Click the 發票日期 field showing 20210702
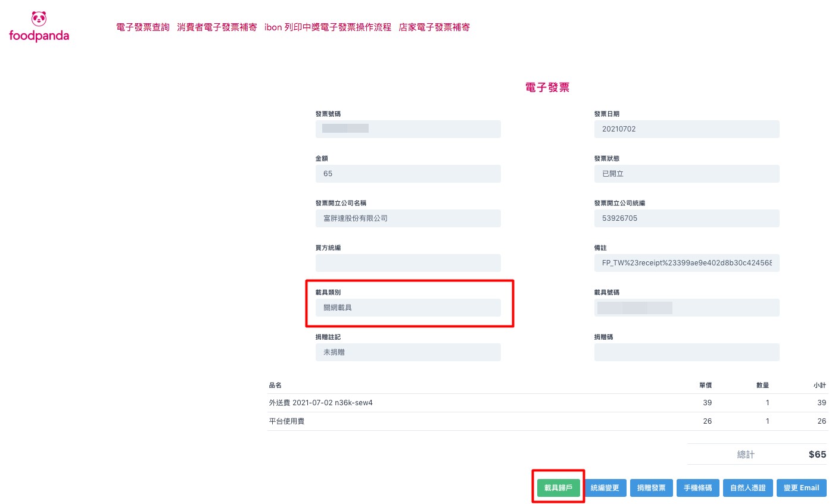The width and height of the screenshot is (838, 504). pos(687,129)
